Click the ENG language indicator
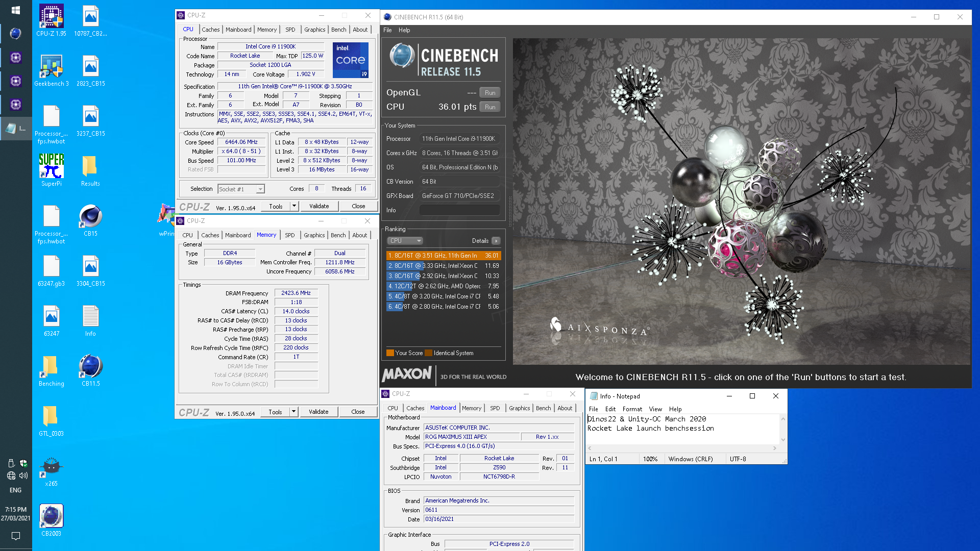The image size is (980, 551). click(x=16, y=490)
